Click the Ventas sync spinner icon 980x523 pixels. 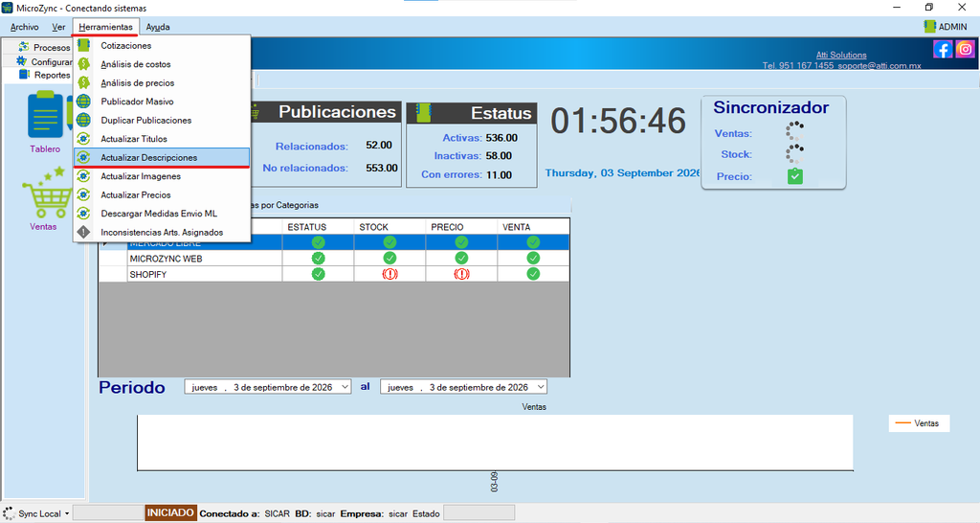[x=794, y=132]
